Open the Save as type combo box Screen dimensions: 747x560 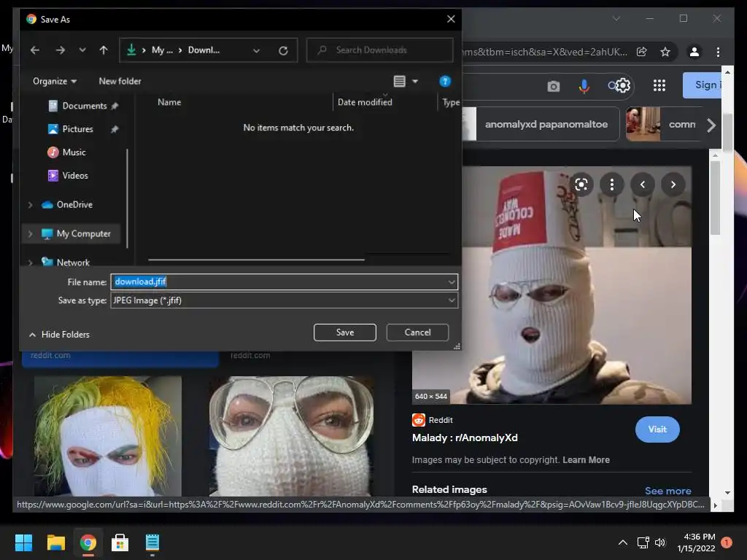point(285,300)
